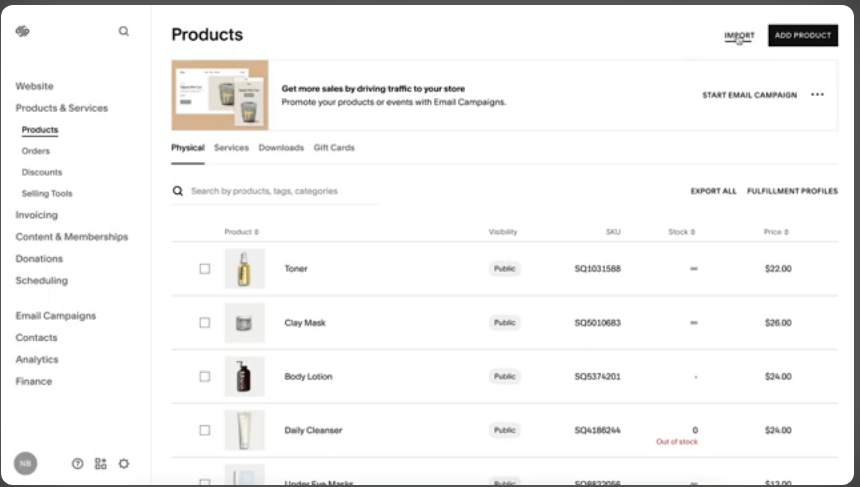Open the settings gear icon
This screenshot has height=487, width=860.
point(124,463)
